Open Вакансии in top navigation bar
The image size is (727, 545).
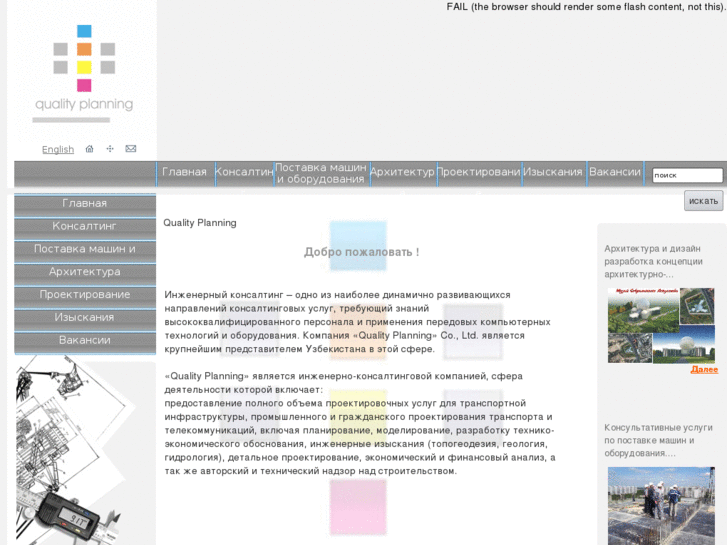tap(615, 172)
